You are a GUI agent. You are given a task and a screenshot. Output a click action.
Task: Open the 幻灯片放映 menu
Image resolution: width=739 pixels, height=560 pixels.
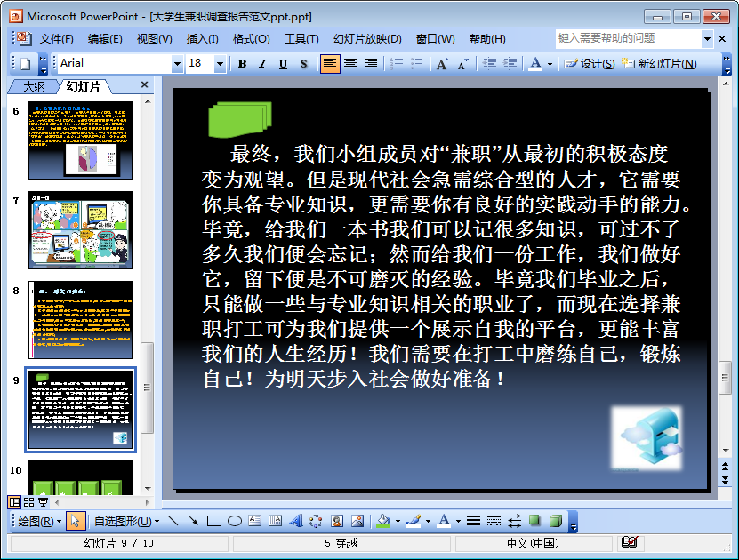[367, 39]
